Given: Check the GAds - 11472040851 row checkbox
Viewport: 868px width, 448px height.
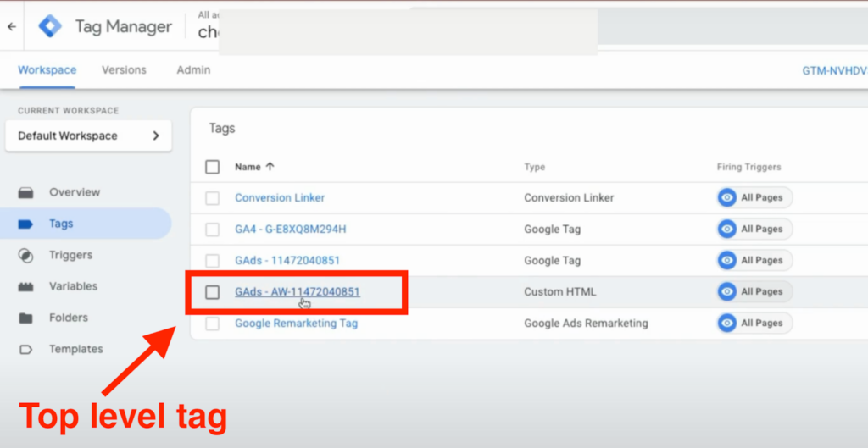Looking at the screenshot, I should (212, 261).
